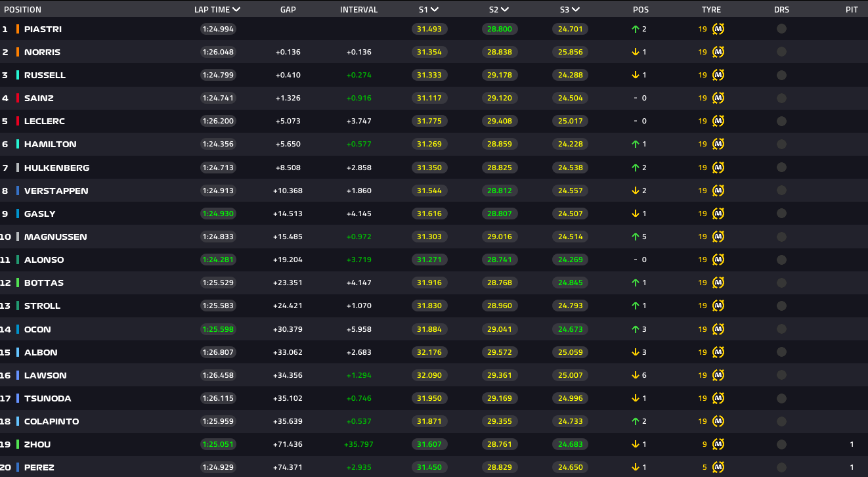The width and height of the screenshot is (868, 477).
Task: Click Hamilton's green up arrow in POS
Action: 635,144
